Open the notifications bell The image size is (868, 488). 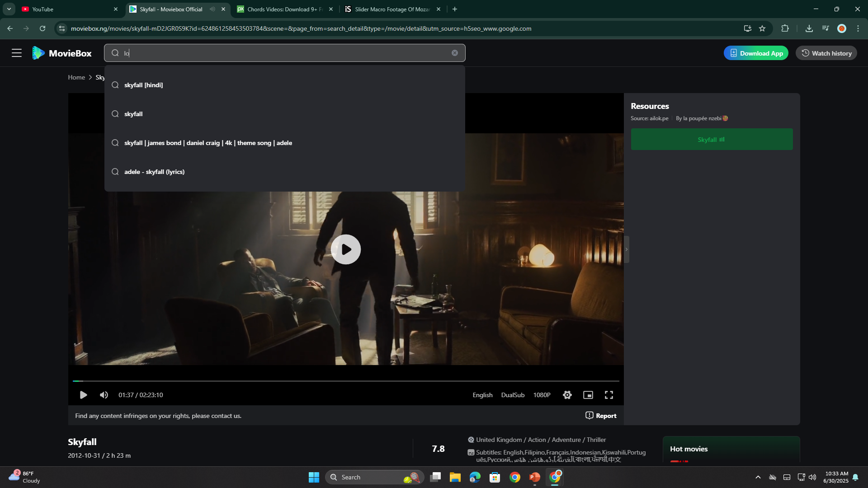(855, 477)
